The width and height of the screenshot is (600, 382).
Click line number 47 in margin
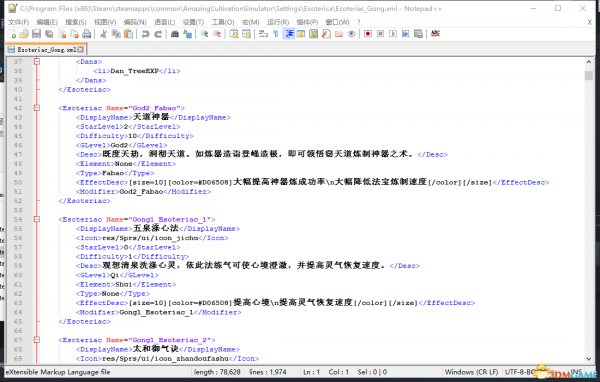(18, 155)
